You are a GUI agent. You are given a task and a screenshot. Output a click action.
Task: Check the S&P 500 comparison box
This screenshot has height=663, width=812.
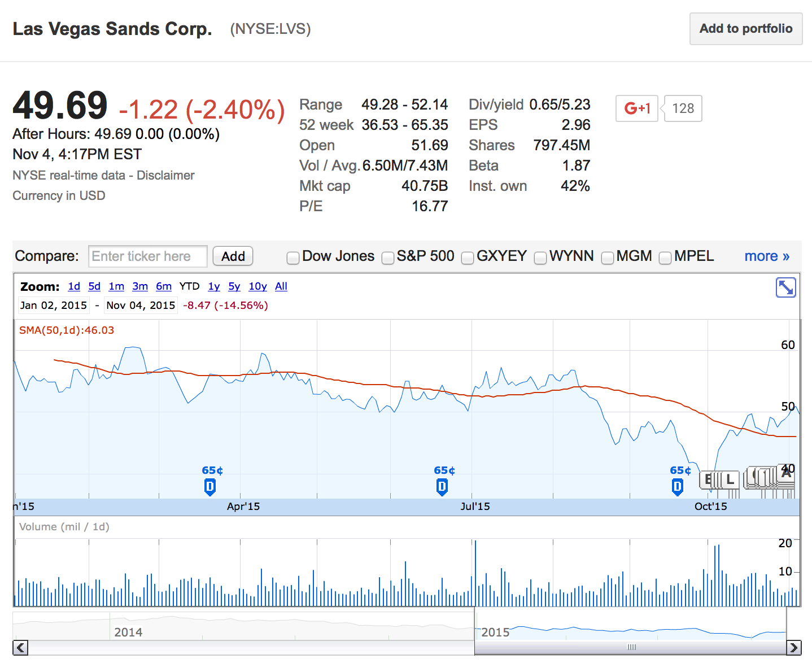tap(388, 258)
